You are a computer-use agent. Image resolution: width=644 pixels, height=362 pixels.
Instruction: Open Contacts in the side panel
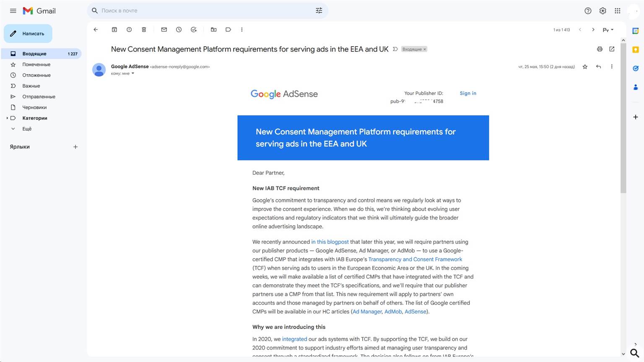(636, 87)
